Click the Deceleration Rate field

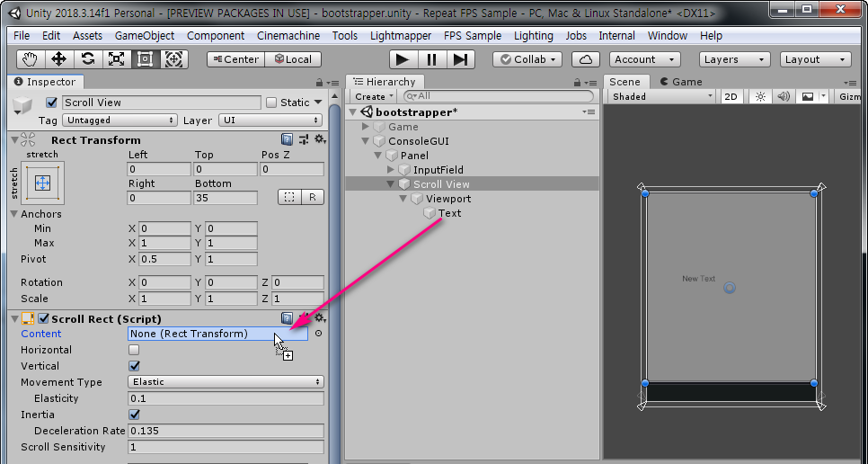[226, 431]
